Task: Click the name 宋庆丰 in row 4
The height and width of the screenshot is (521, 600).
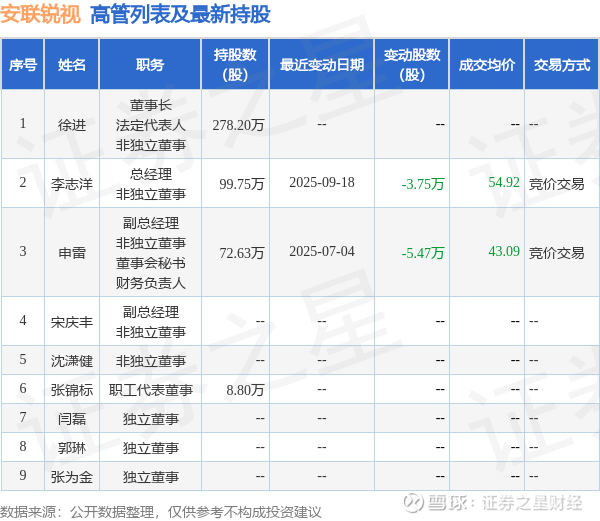Action: [72, 322]
